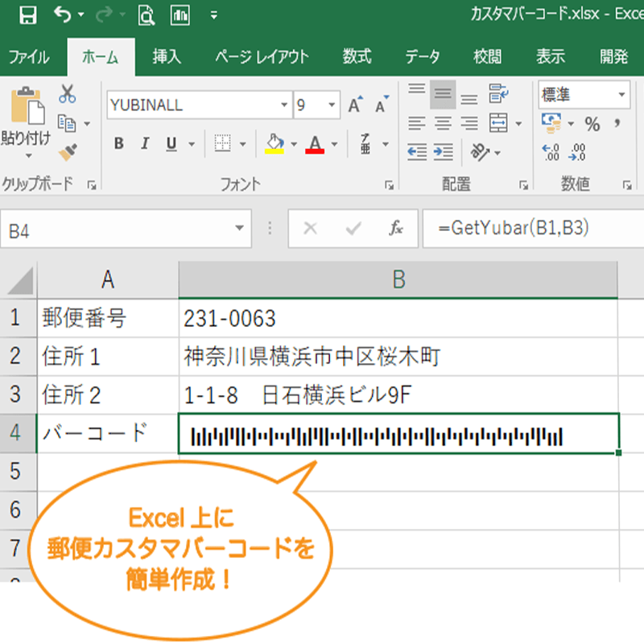Click the Insert Function fx icon
The image size is (644, 644).
395,229
